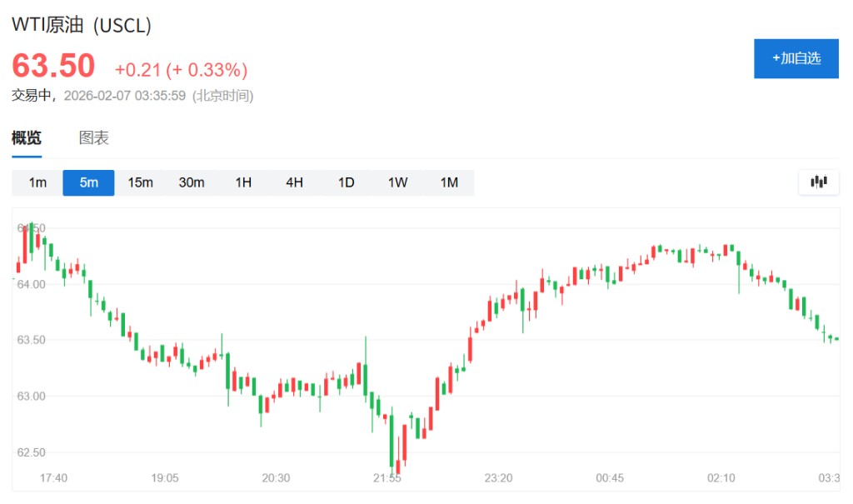Switch to the 概览 overview tab
This screenshot has height=504, width=853.
click(x=27, y=138)
